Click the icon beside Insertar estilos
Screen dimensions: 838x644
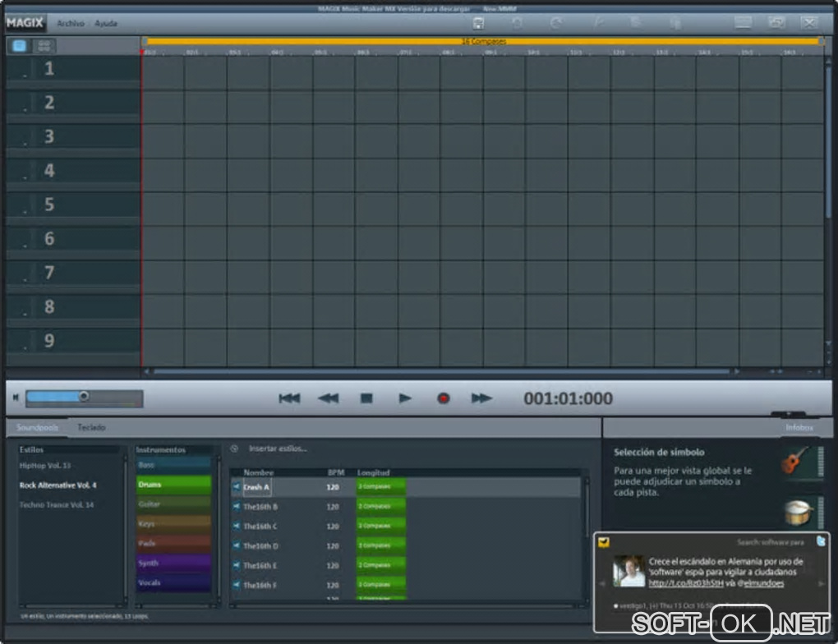pyautogui.click(x=235, y=448)
